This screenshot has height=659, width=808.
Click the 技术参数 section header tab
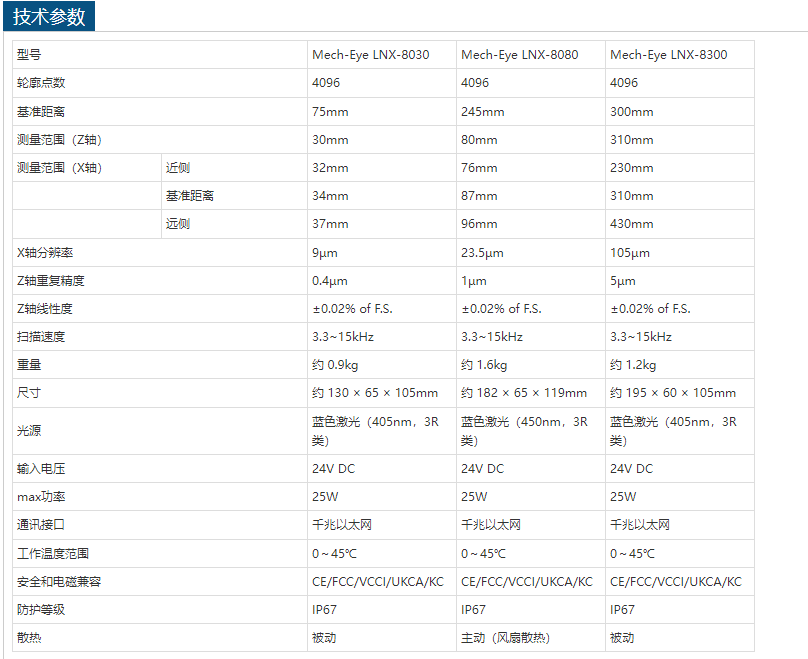pos(49,16)
